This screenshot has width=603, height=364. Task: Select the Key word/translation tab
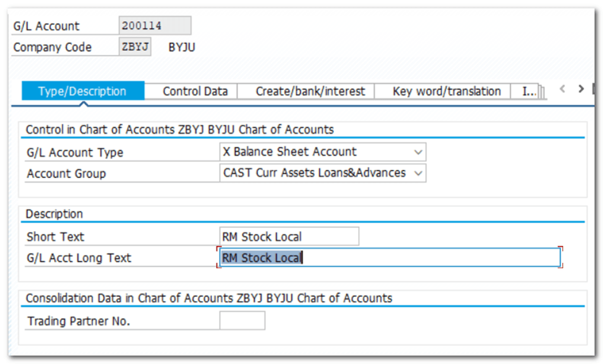click(446, 91)
